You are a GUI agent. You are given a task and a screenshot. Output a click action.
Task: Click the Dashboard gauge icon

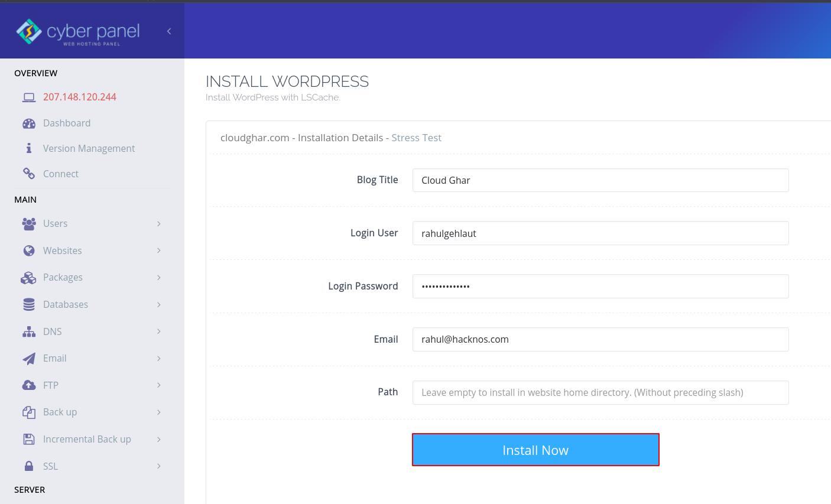(x=29, y=123)
